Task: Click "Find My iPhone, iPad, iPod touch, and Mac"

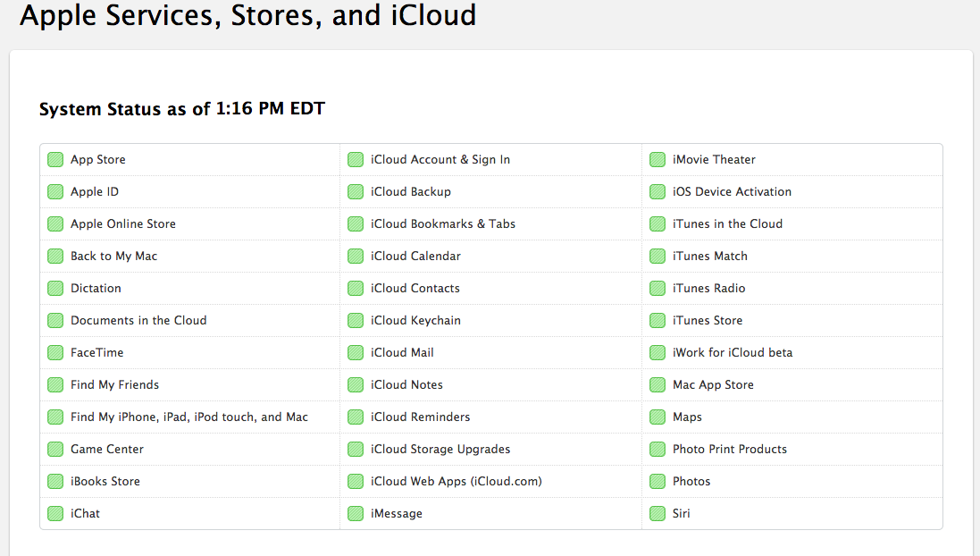Action: (x=189, y=417)
